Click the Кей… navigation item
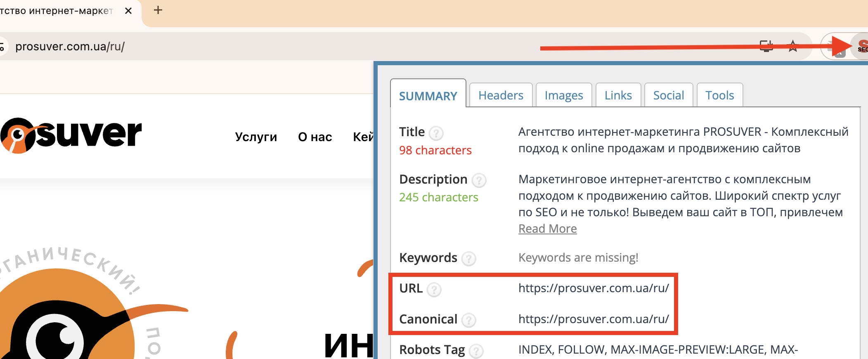The width and height of the screenshot is (868, 359). point(363,137)
